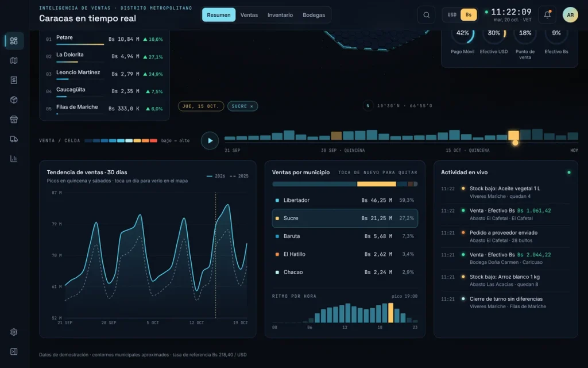Switch currency to Bs
The image size is (588, 368).
coord(469,15)
